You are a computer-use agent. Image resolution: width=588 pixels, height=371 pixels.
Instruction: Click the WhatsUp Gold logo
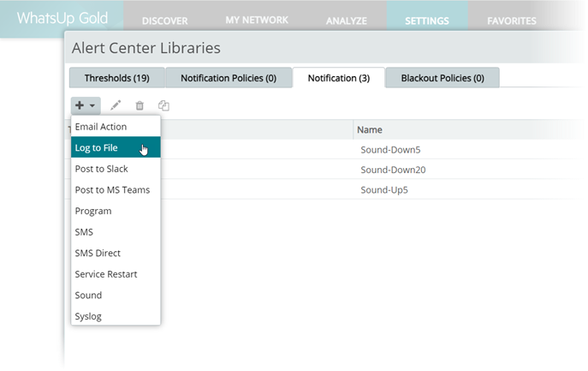pyautogui.click(x=62, y=18)
